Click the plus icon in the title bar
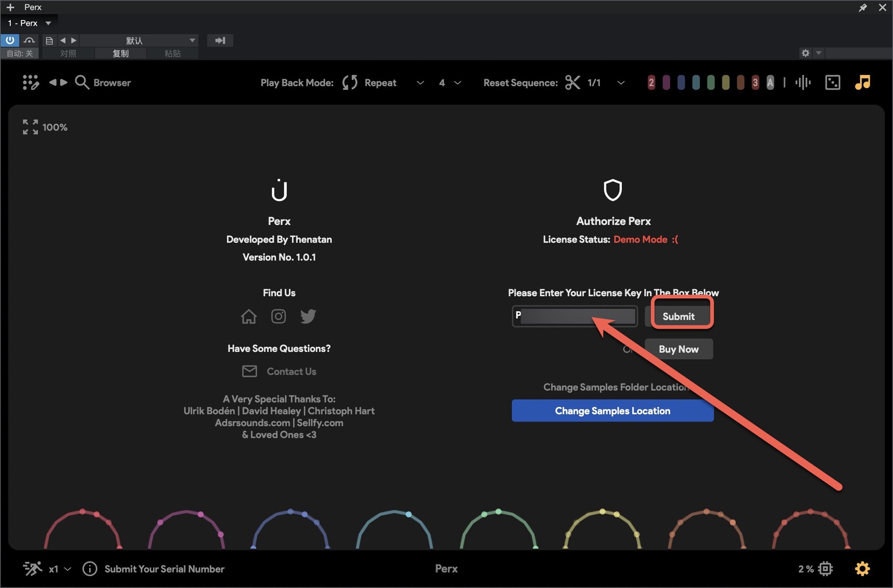Image resolution: width=893 pixels, height=588 pixels. click(x=10, y=7)
